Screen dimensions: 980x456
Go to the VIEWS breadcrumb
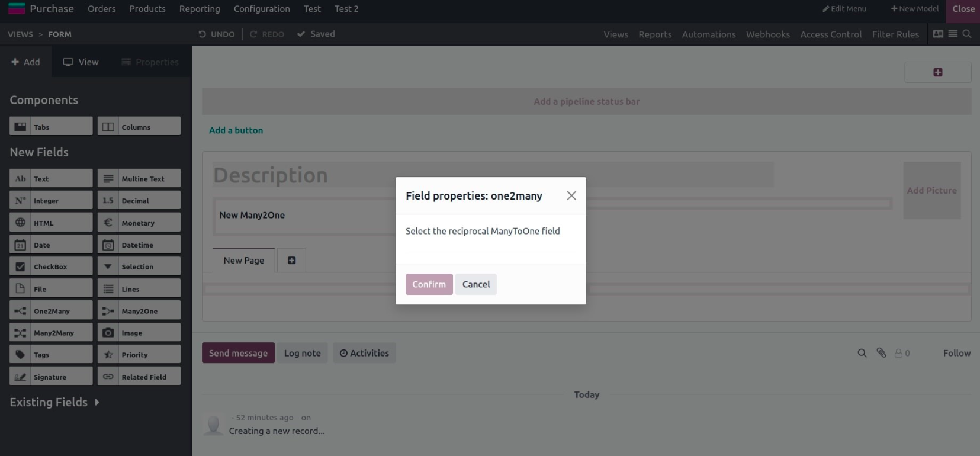[20, 34]
